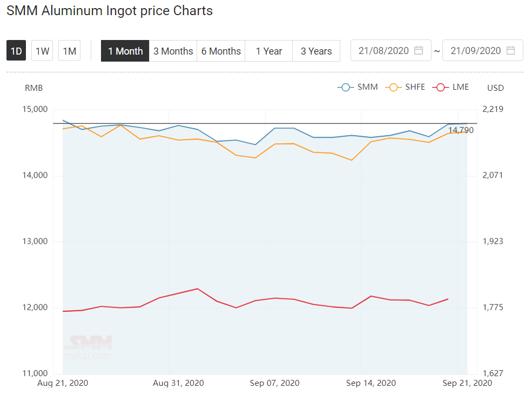Click the 14,790 price marker label
The width and height of the screenshot is (532, 401).
pyautogui.click(x=461, y=130)
